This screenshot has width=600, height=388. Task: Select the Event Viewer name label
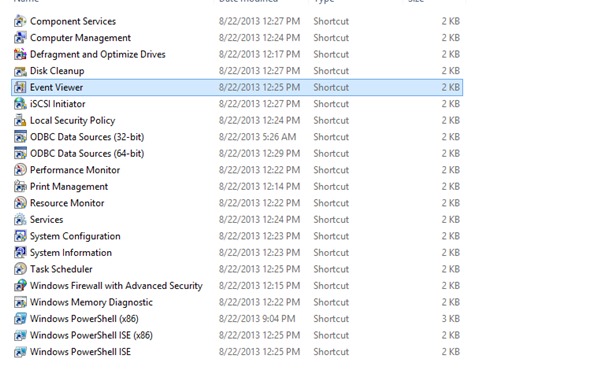point(56,87)
